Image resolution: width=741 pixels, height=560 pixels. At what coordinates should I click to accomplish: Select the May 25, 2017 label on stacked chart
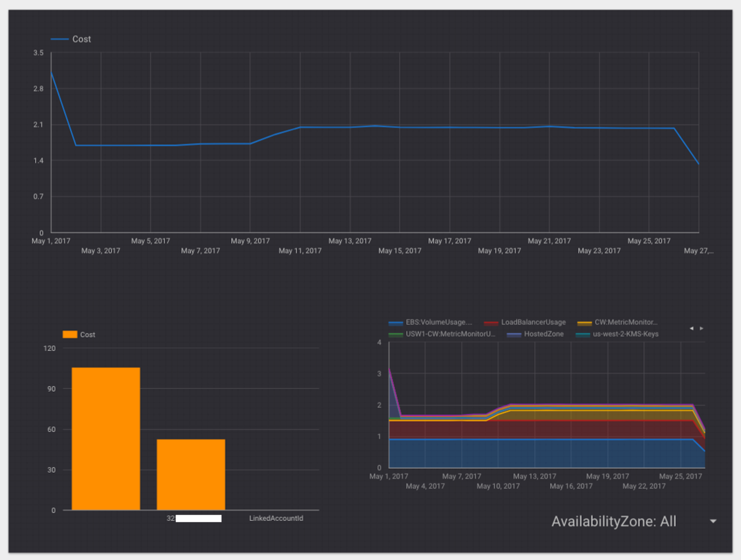(681, 476)
